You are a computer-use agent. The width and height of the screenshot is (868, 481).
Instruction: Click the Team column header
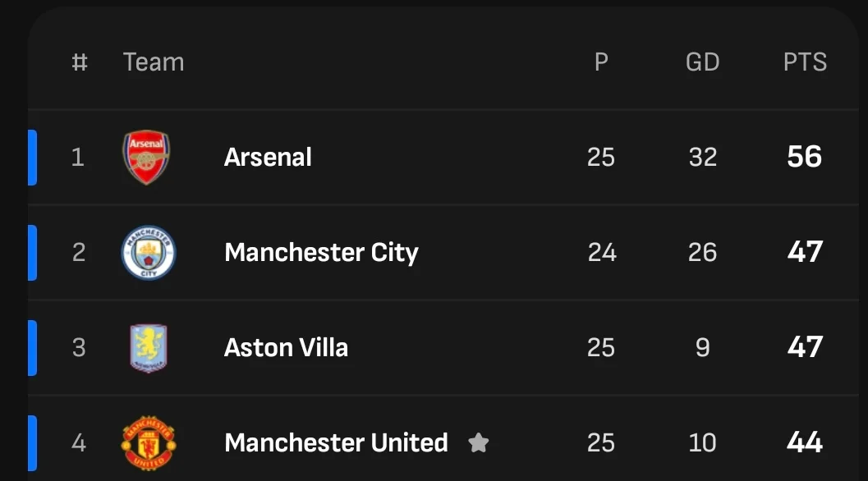click(x=154, y=62)
